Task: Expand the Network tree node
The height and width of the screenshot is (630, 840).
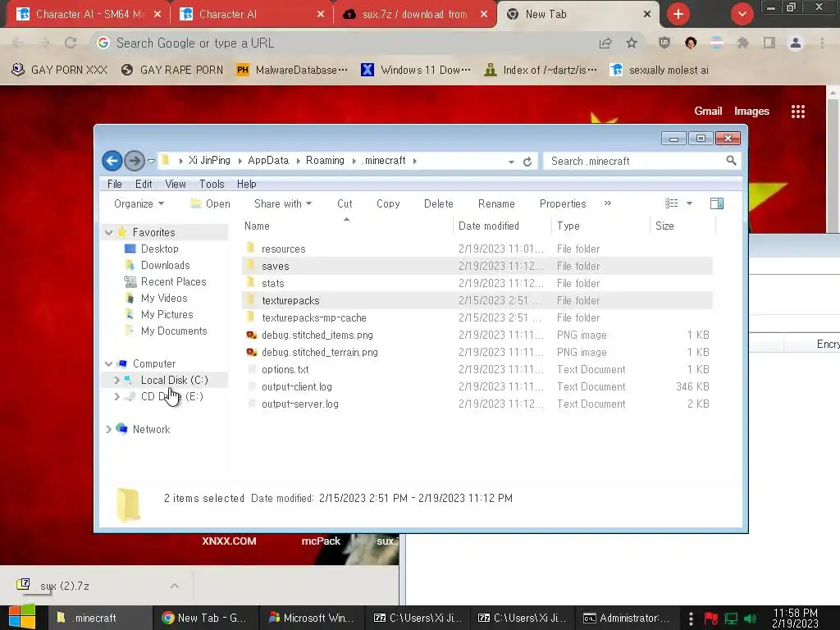Action: (109, 429)
